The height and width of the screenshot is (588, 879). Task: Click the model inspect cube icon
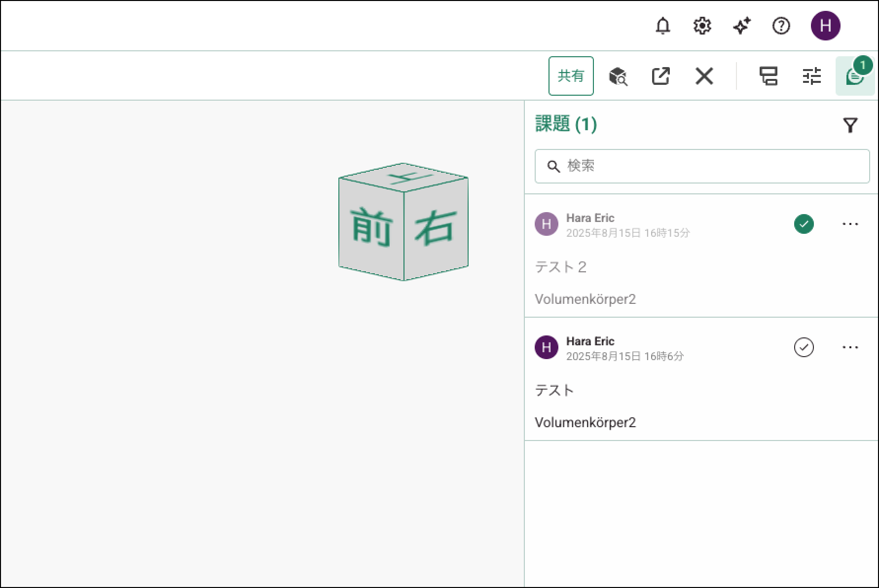(618, 76)
